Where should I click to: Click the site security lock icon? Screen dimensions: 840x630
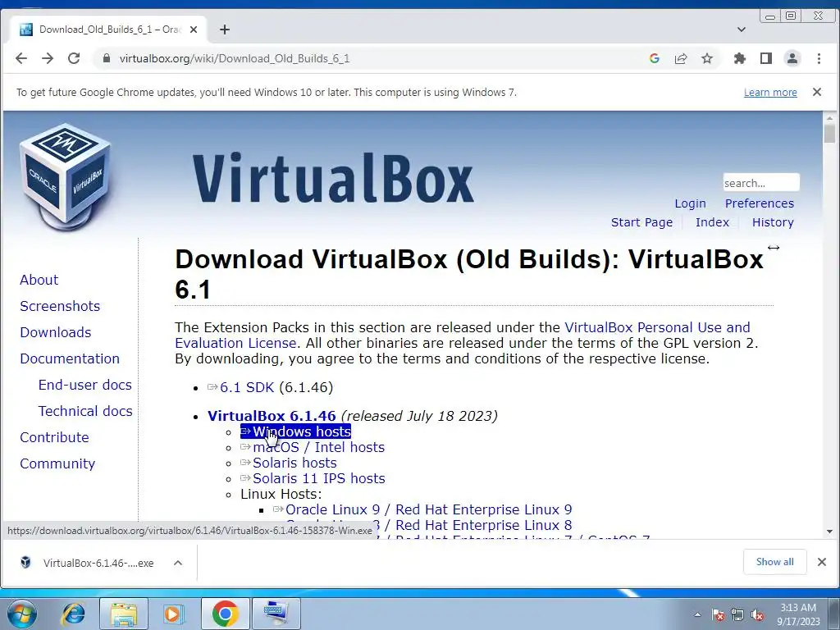pyautogui.click(x=107, y=58)
